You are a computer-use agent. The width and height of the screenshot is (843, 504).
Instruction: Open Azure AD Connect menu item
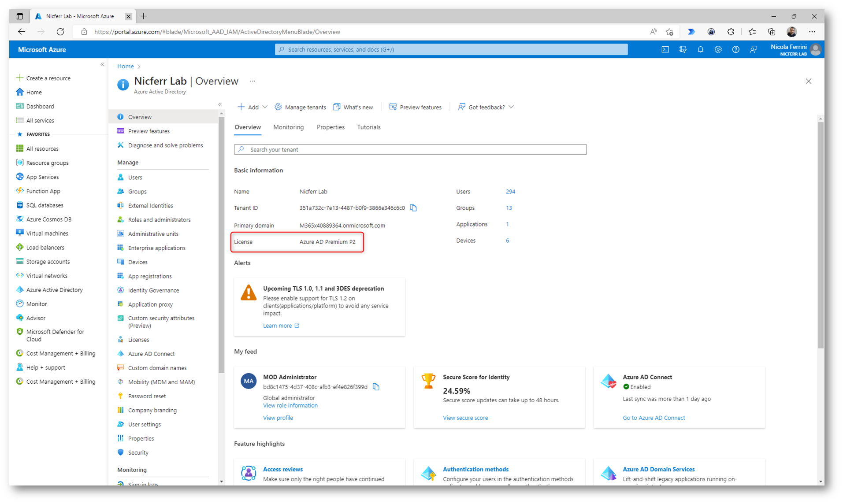point(151,354)
